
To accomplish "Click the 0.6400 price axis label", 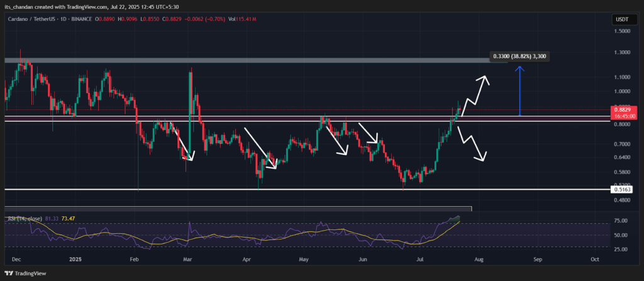I will coord(621,157).
